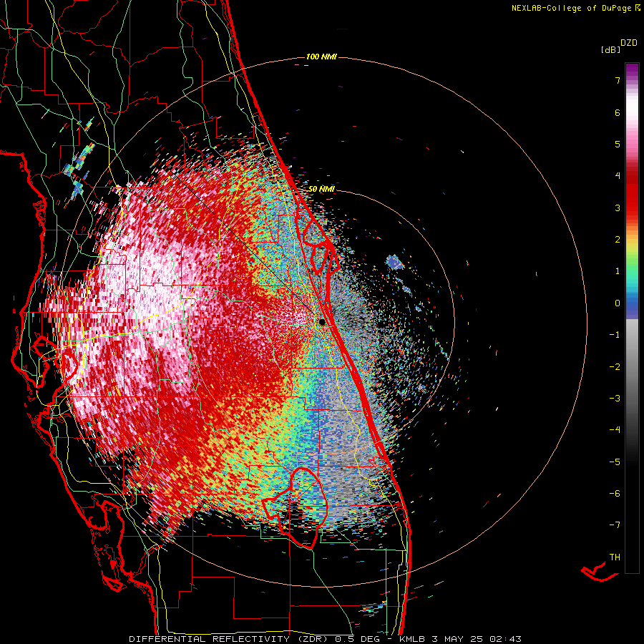Screen dimensions: 644x644
Task: Click the 3 MAY 25 02:43 timestamp
Action: 477,639
